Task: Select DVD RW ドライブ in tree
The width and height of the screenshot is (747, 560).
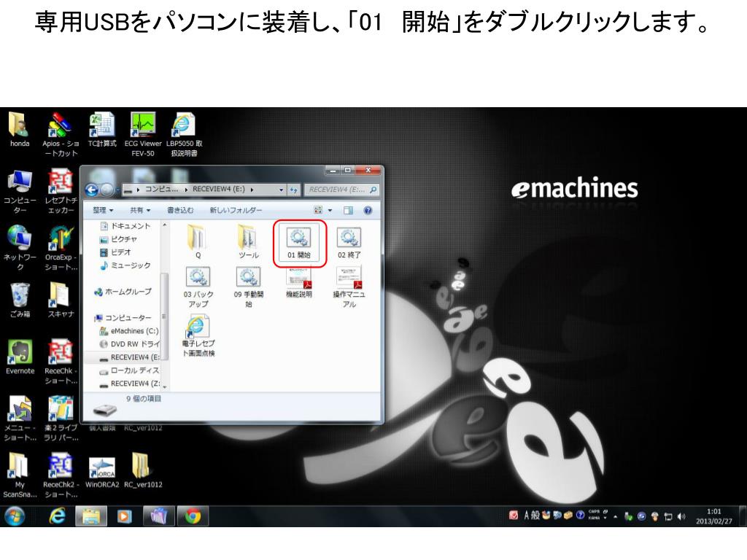Action: click(129, 344)
